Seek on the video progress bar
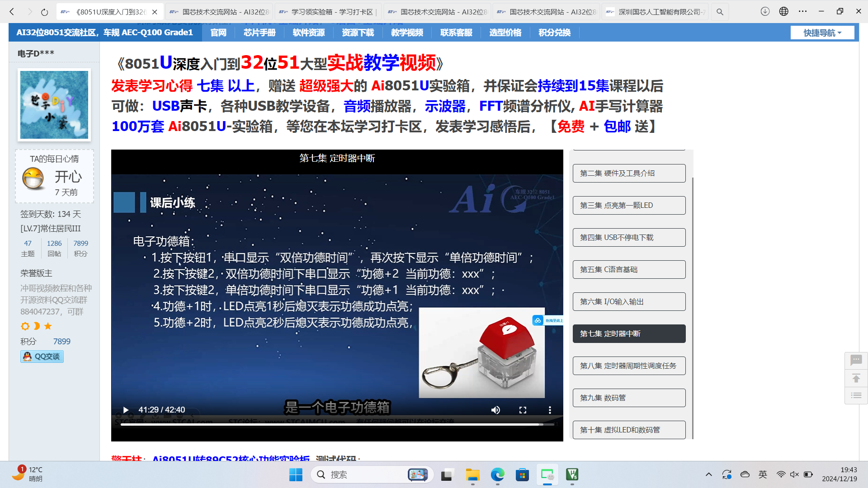Screen dimensions: 868x488 pos(337,424)
